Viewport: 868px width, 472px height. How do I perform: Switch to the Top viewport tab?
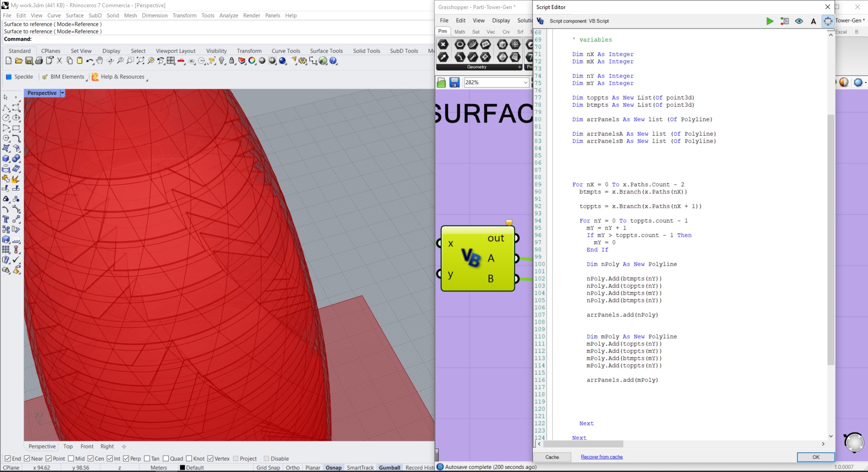pyautogui.click(x=68, y=446)
